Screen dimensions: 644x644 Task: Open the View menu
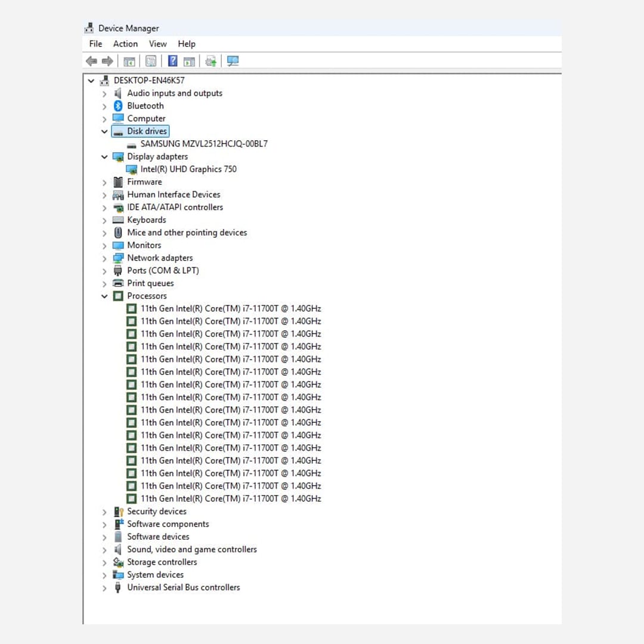[157, 44]
